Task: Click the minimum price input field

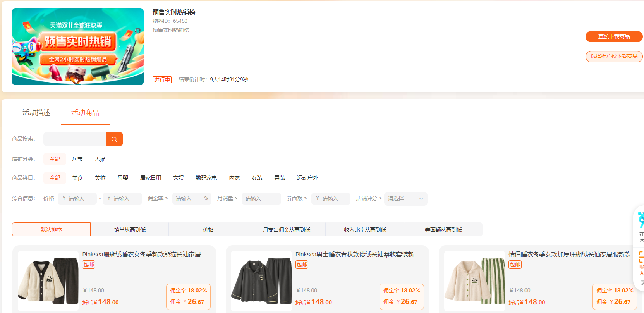Action: (77, 199)
